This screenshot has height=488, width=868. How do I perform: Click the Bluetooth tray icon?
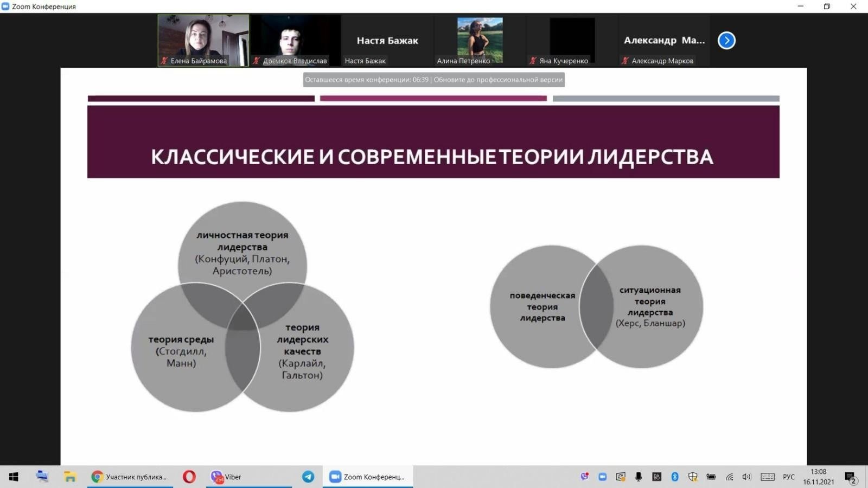click(x=675, y=477)
